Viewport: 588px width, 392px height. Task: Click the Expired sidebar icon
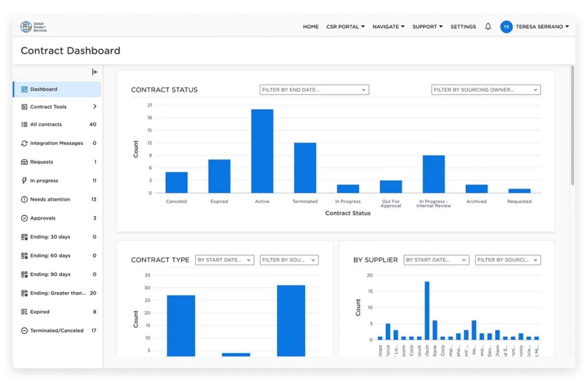(x=24, y=312)
